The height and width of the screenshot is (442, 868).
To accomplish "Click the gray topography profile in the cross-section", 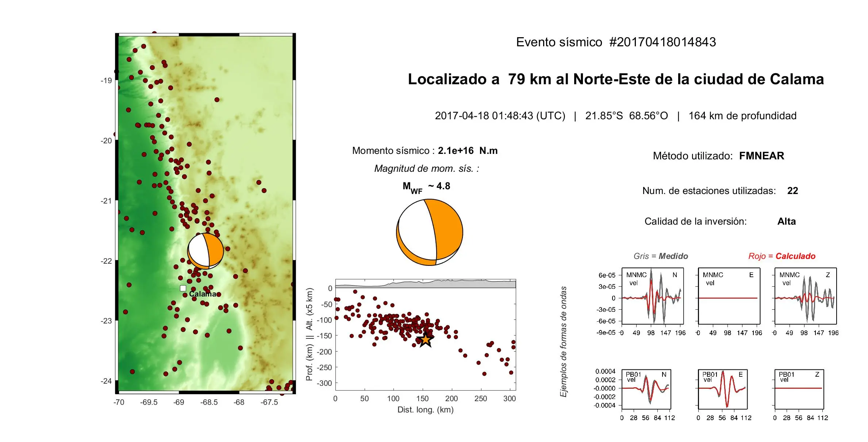I will pos(426,284).
